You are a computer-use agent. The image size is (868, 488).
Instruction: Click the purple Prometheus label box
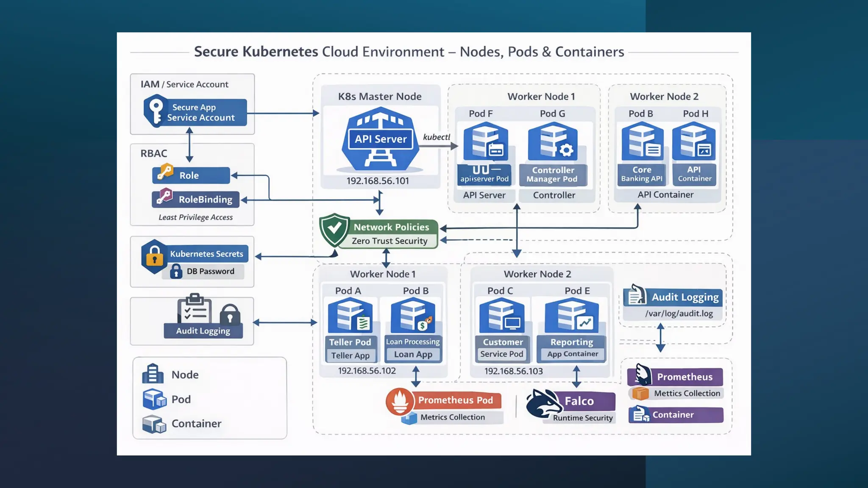click(x=684, y=377)
